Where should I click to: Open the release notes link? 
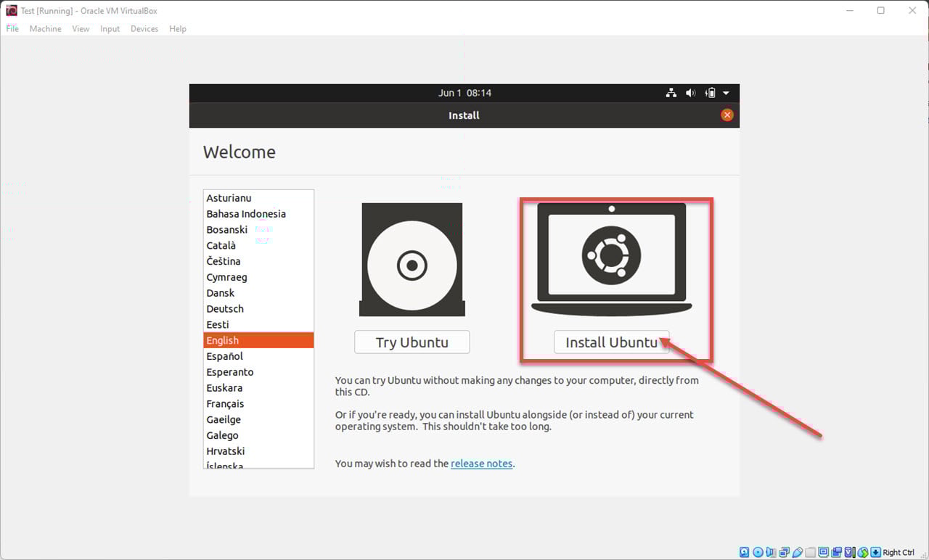point(481,464)
